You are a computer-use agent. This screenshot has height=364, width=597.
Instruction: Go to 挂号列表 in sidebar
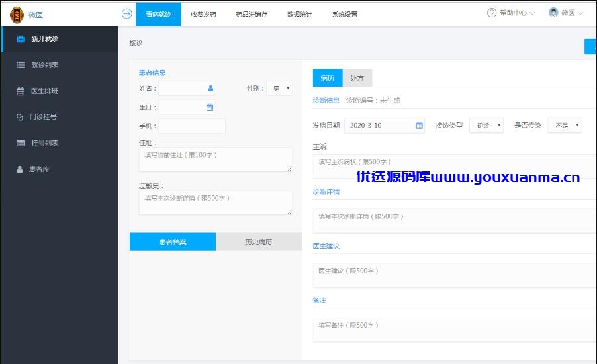coord(60,143)
